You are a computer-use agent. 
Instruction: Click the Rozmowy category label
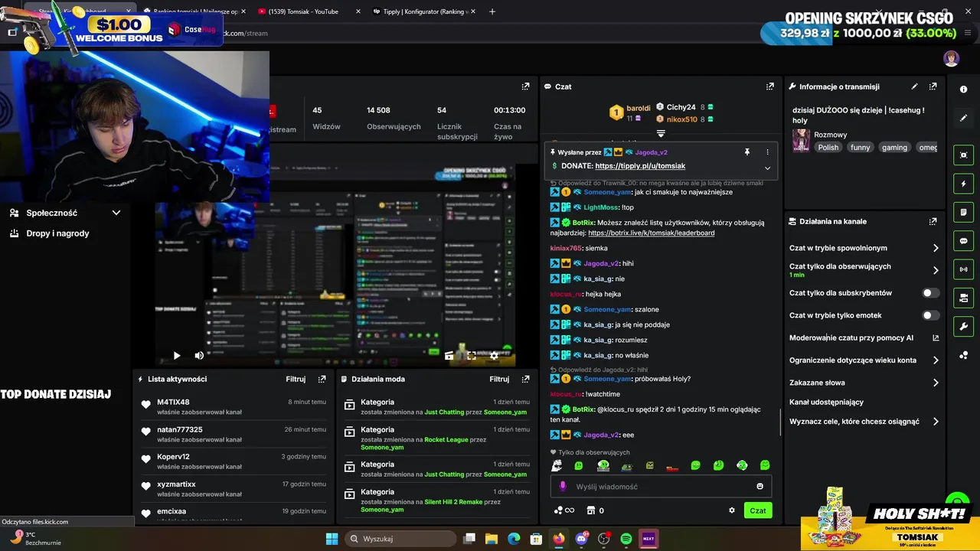click(x=830, y=135)
